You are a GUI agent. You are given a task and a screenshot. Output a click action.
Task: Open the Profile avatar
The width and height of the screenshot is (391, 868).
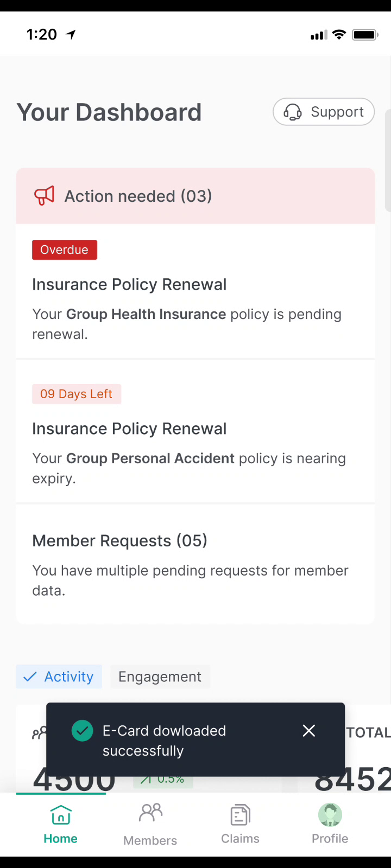(330, 815)
